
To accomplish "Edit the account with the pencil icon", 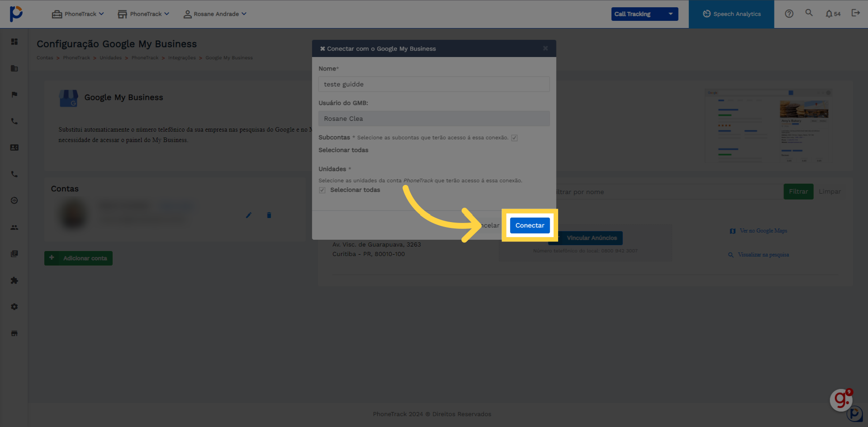I will (249, 215).
